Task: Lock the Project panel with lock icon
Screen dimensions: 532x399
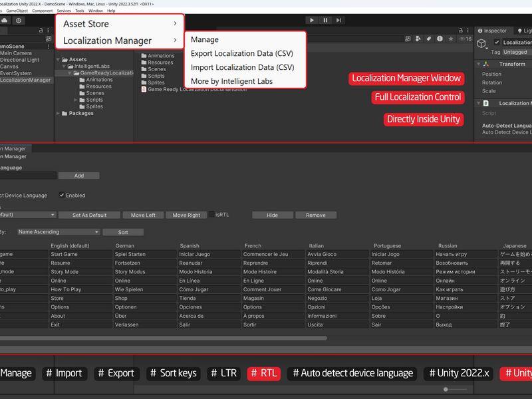Action: [460, 30]
